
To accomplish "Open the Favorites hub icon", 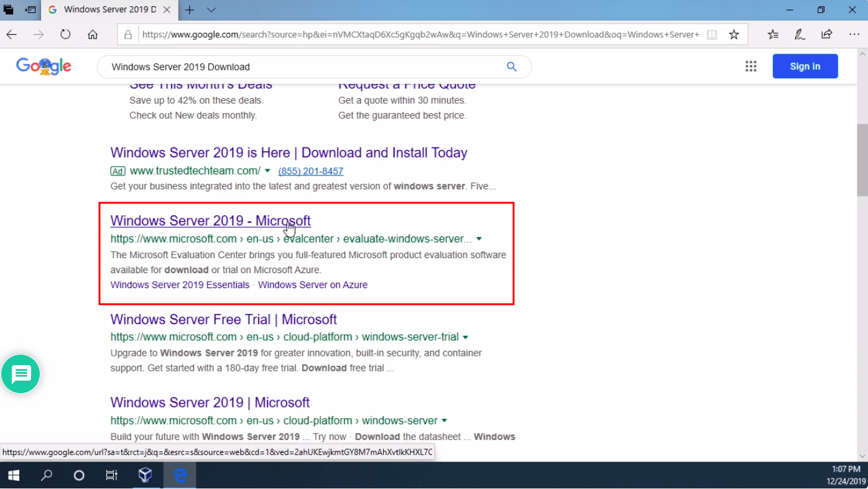I will click(x=773, y=35).
